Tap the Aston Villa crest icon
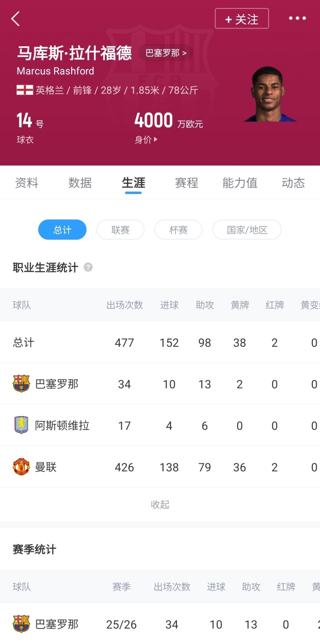Image resolution: width=320 pixels, height=644 pixels. pyautogui.click(x=21, y=425)
